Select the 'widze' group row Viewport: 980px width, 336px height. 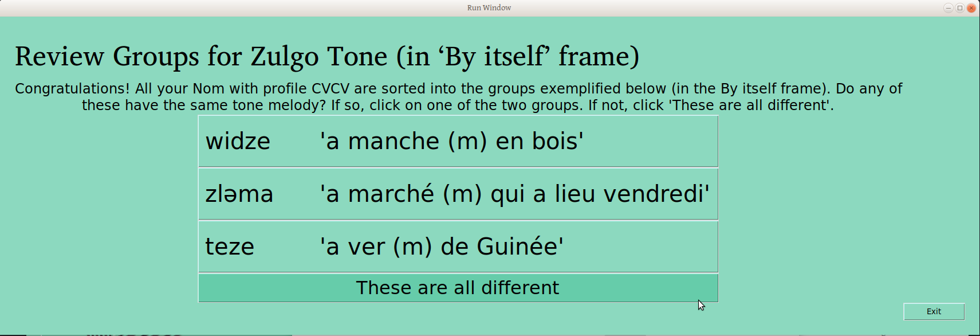[458, 141]
